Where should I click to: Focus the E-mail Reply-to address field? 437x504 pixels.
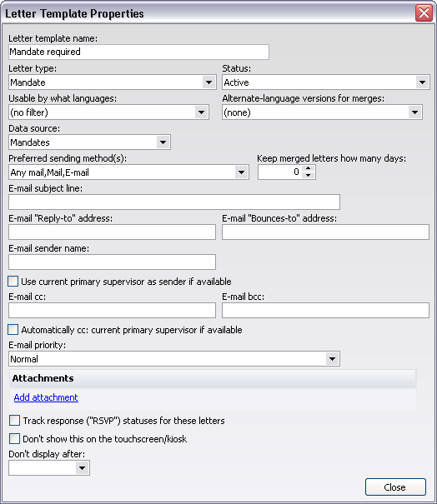[112, 232]
